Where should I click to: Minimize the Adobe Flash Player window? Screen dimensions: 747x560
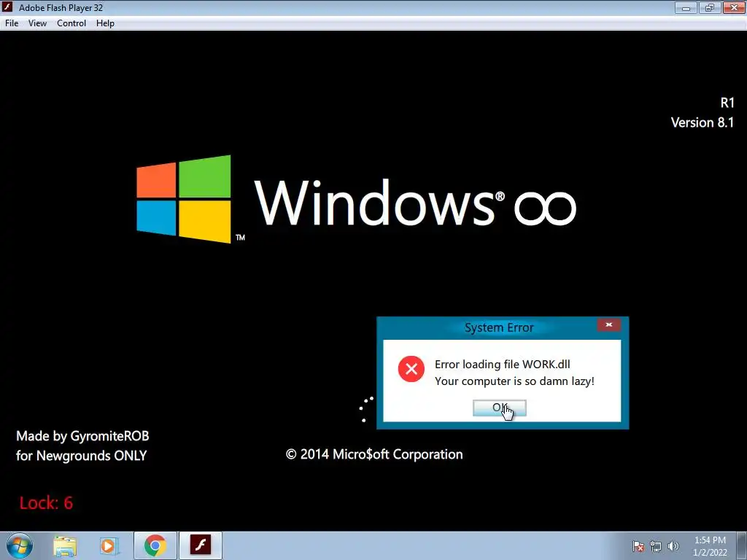click(x=686, y=7)
